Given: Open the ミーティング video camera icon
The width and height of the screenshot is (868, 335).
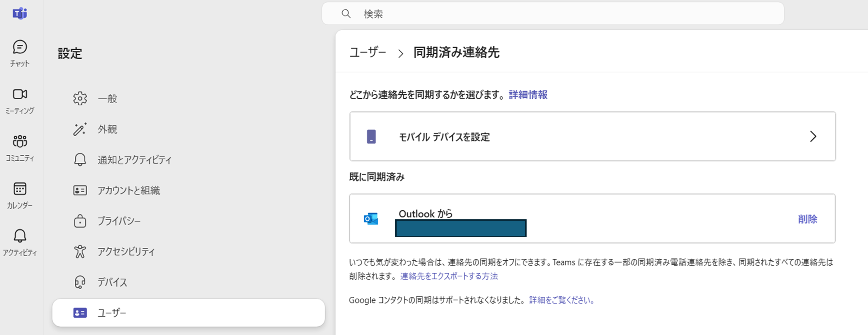Looking at the screenshot, I should (20, 94).
